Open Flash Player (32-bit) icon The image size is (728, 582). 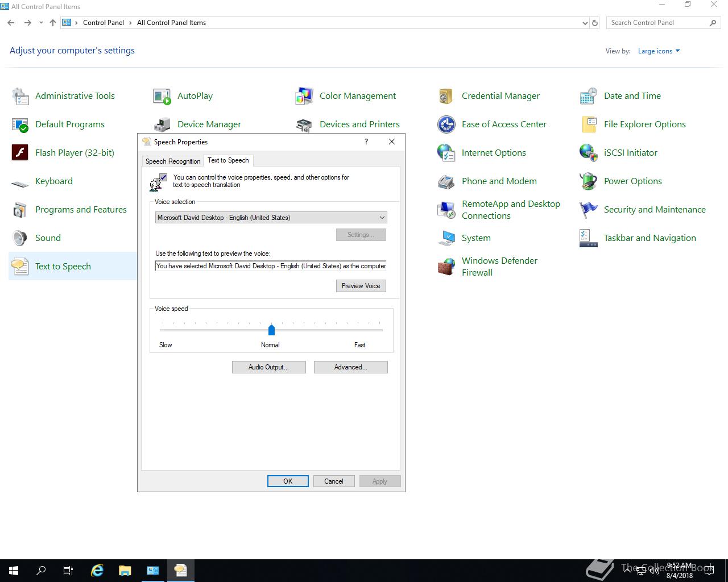click(20, 153)
